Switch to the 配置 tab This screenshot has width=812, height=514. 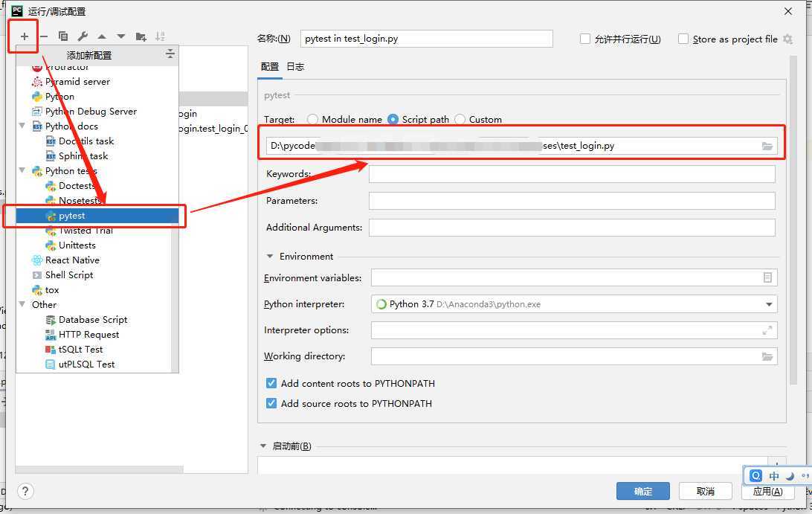[x=270, y=67]
